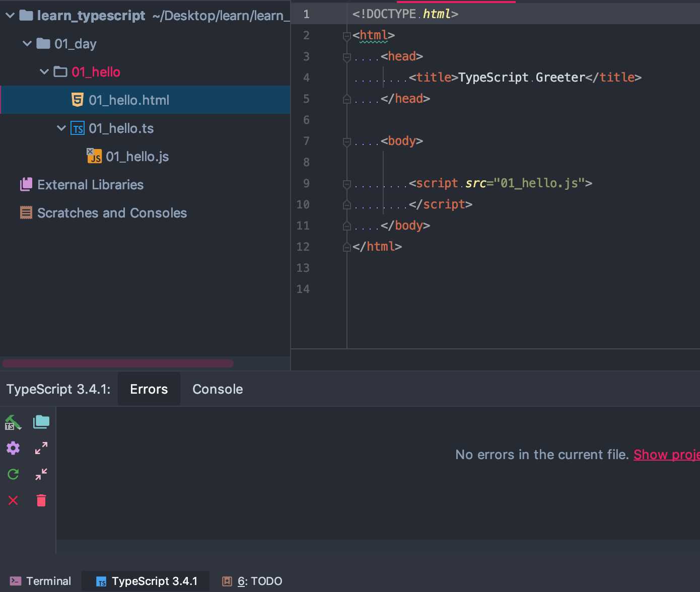Fold the head tag on line 3
Viewport: 700px width, 592px height.
click(346, 57)
